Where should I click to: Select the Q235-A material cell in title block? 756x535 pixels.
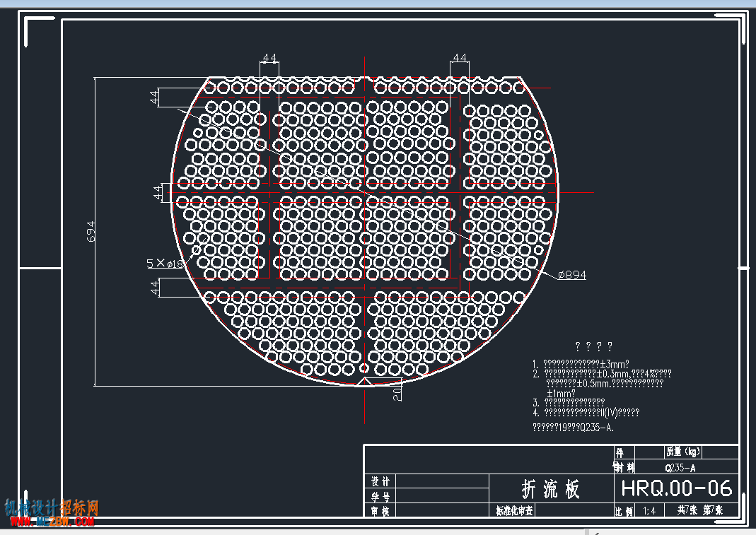[x=680, y=468]
